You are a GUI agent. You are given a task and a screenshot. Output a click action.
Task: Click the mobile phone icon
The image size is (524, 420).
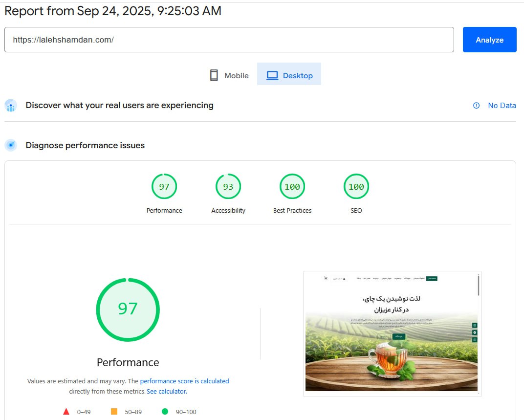(x=214, y=75)
